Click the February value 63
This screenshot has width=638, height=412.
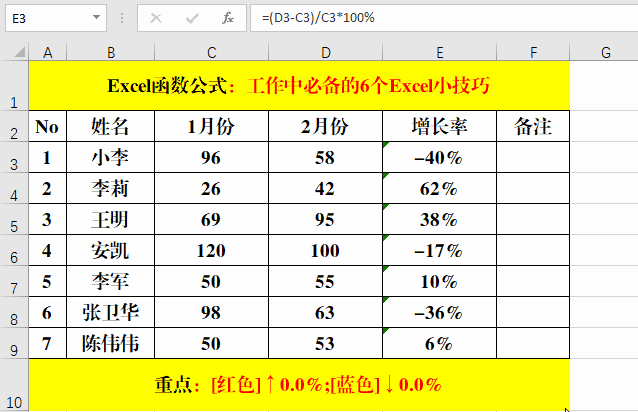(x=326, y=312)
